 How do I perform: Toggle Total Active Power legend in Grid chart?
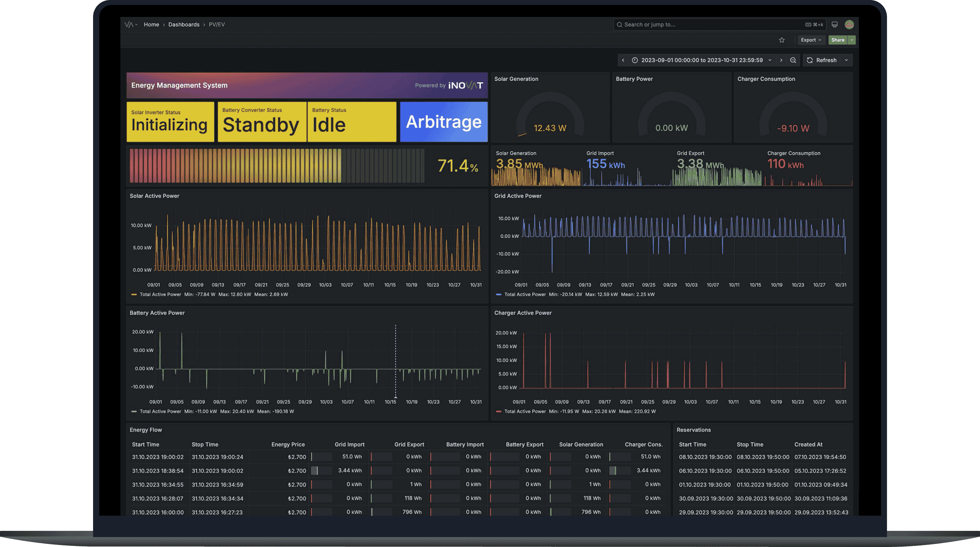coord(525,294)
